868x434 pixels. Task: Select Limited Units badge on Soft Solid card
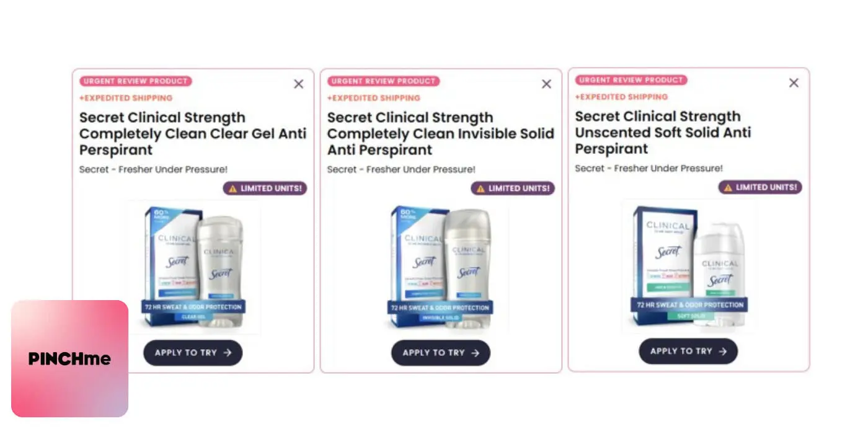pyautogui.click(x=760, y=187)
